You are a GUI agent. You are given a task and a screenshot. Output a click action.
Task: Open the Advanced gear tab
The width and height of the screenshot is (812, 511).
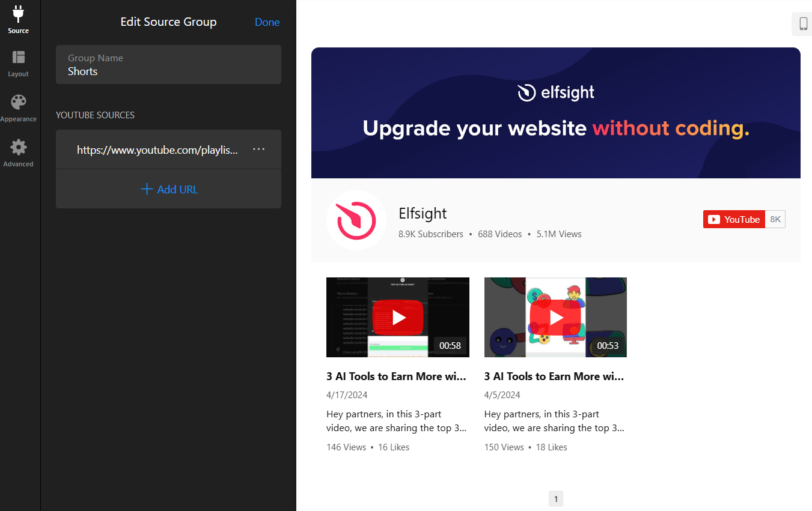[x=19, y=153]
